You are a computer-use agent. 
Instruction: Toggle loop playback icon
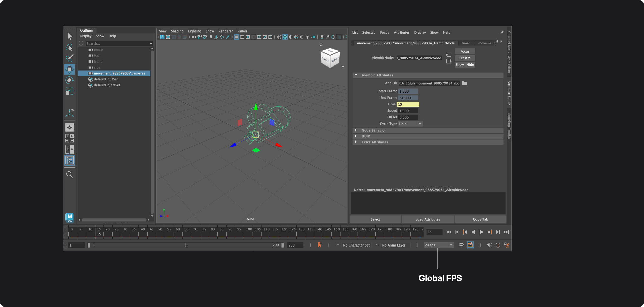(x=461, y=245)
